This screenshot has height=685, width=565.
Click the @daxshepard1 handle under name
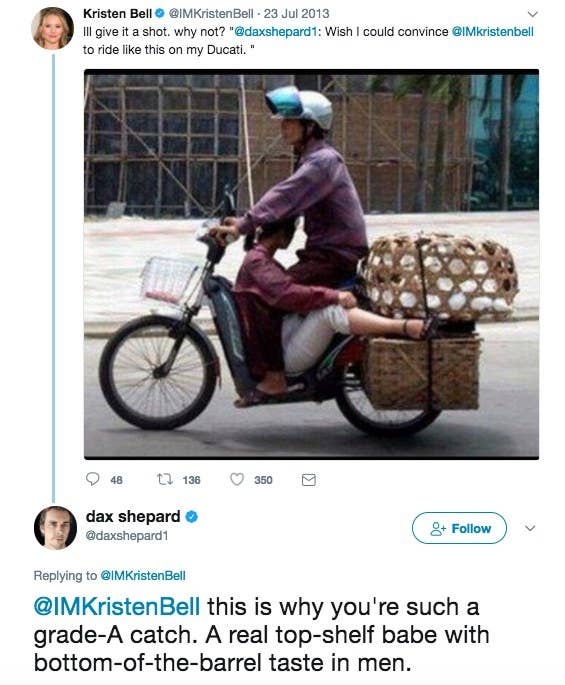tap(127, 535)
